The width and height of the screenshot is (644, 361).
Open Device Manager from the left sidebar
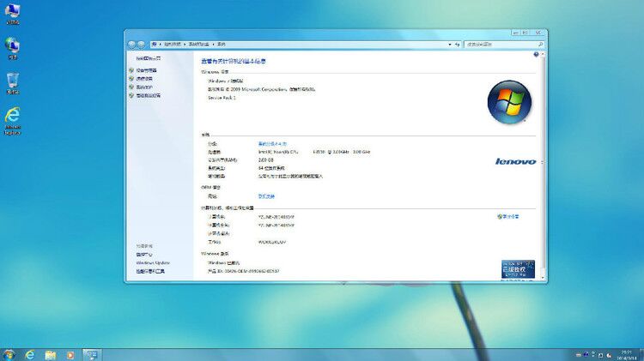pyautogui.click(x=147, y=70)
